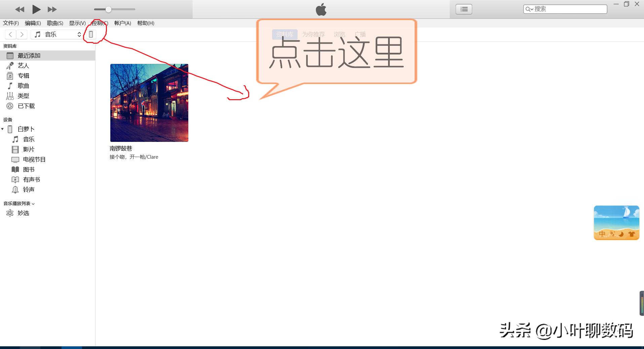Click the 图书 book icon

click(x=15, y=169)
